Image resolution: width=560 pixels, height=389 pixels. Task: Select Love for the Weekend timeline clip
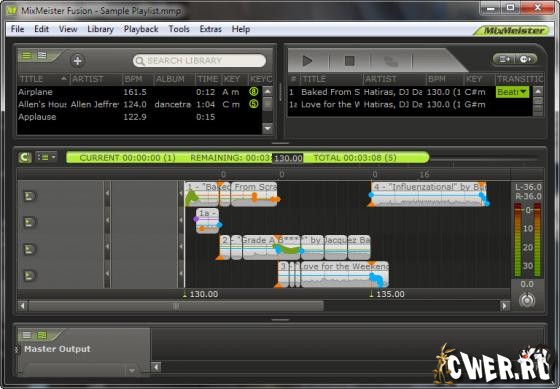pyautogui.click(x=333, y=274)
